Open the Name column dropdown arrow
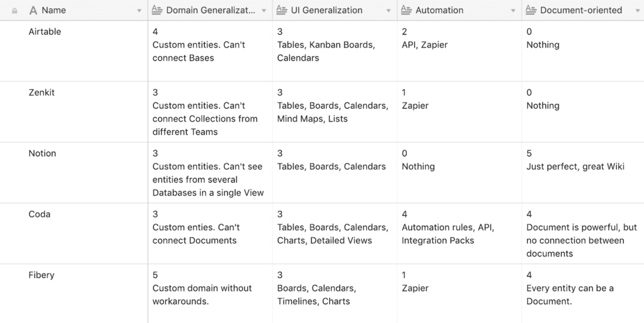 pos(139,11)
